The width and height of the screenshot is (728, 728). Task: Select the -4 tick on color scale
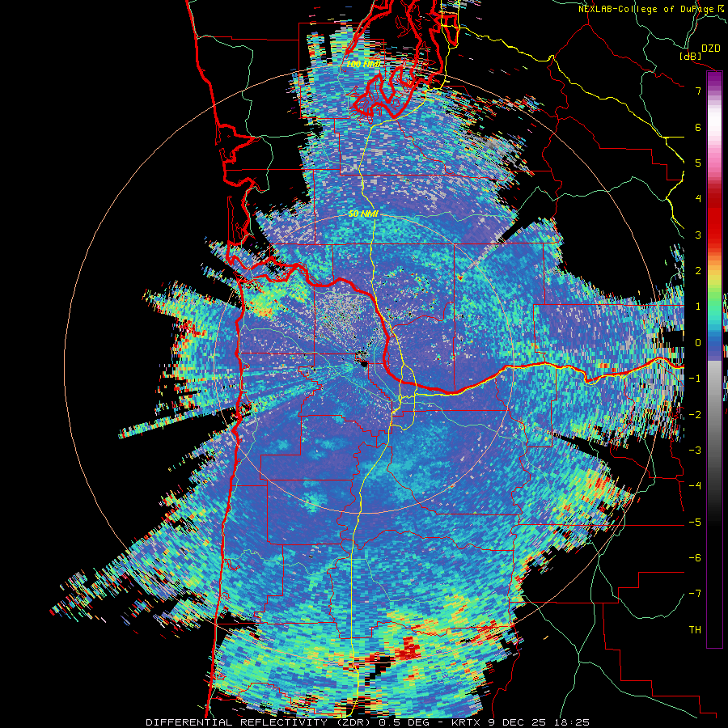(x=695, y=485)
